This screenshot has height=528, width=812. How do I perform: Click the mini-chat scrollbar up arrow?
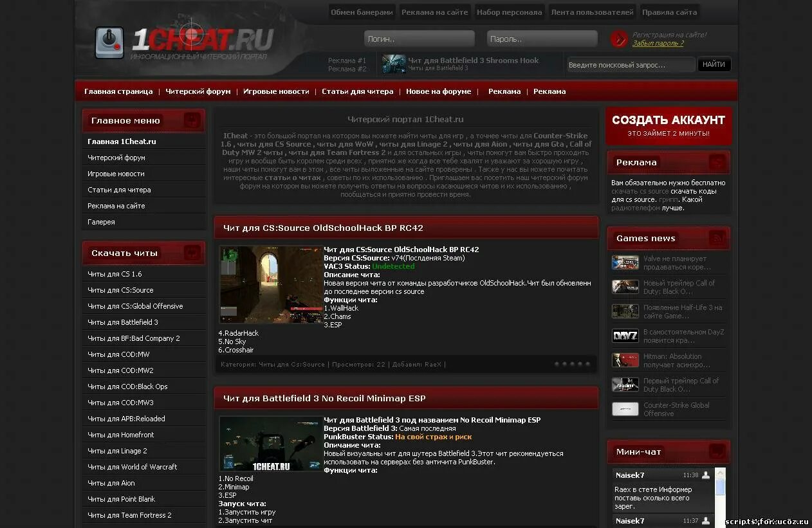[720, 473]
